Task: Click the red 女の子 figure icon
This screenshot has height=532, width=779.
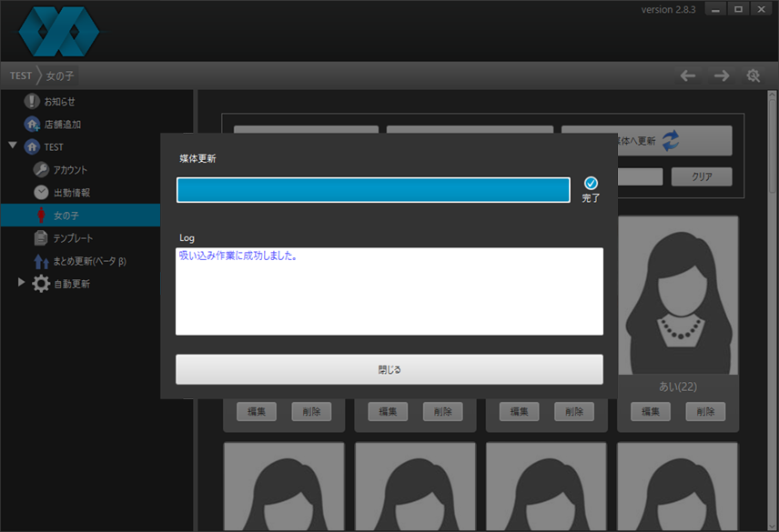Action: [41, 216]
